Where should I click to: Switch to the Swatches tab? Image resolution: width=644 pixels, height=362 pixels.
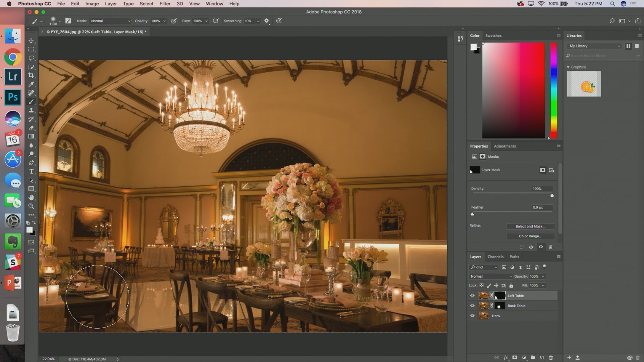coord(493,36)
